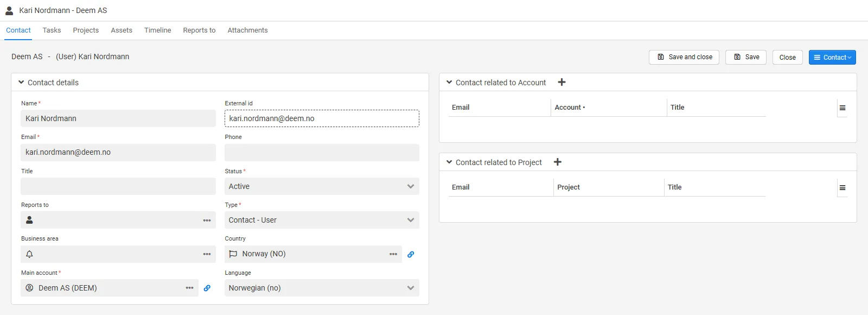Click the ellipsis in the Country field

[x=393, y=254]
